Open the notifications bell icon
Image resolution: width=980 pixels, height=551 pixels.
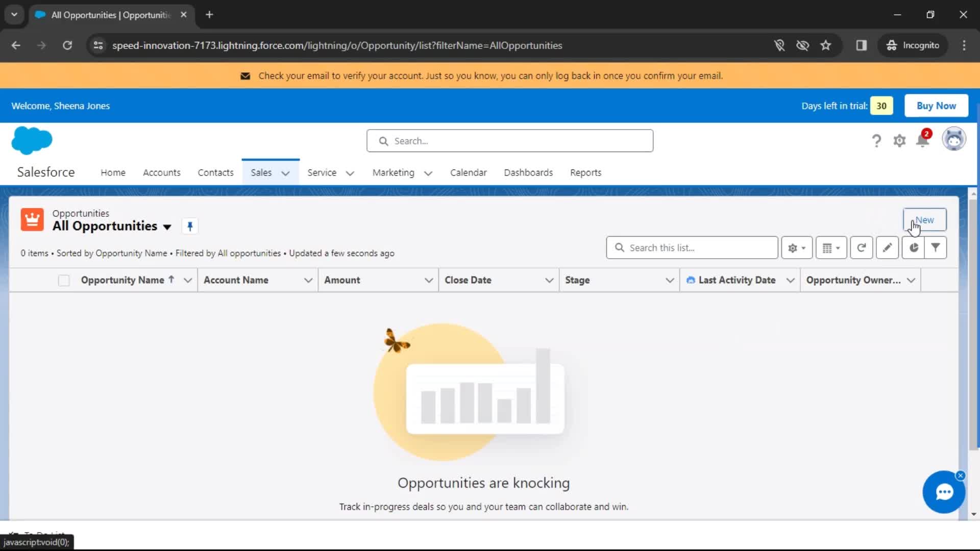(923, 139)
